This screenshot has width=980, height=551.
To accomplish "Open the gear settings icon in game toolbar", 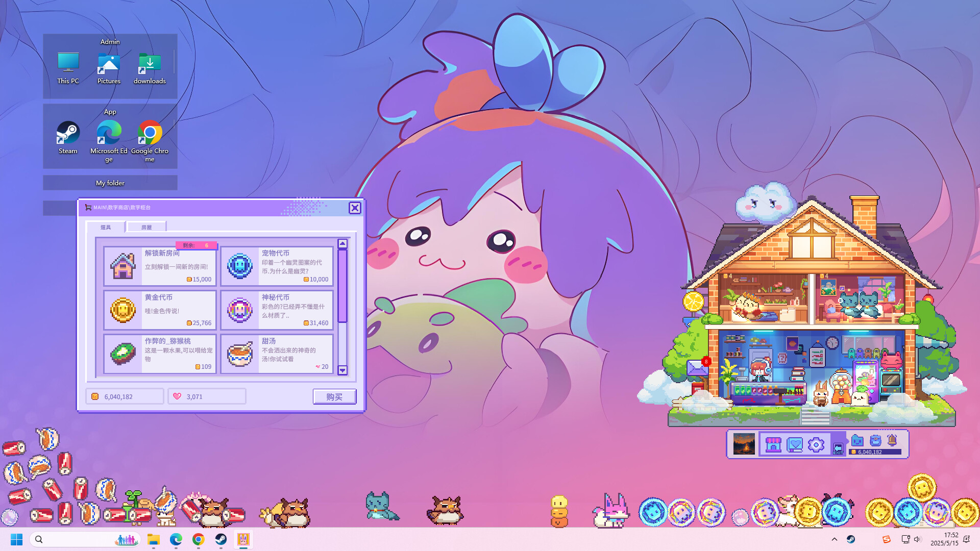I will 816,444.
